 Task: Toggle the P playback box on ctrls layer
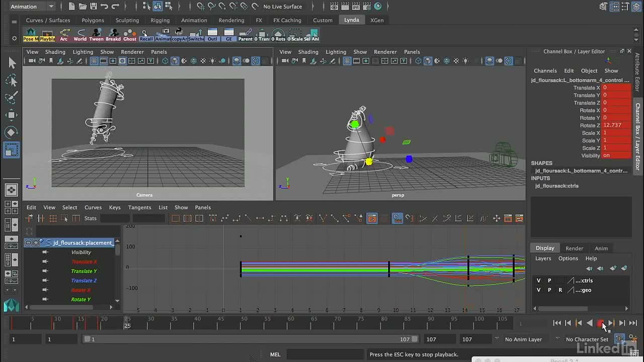(x=549, y=281)
